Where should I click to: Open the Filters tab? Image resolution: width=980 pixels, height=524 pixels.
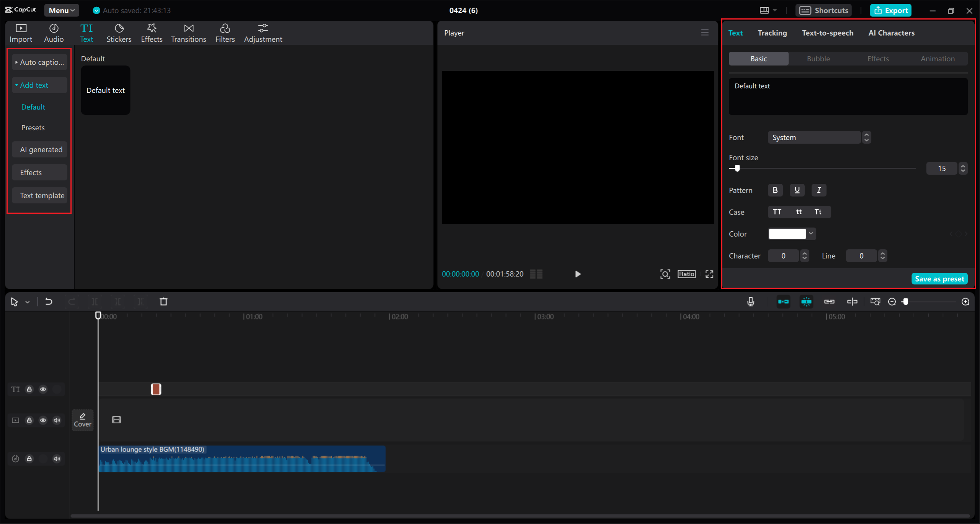[225, 33]
